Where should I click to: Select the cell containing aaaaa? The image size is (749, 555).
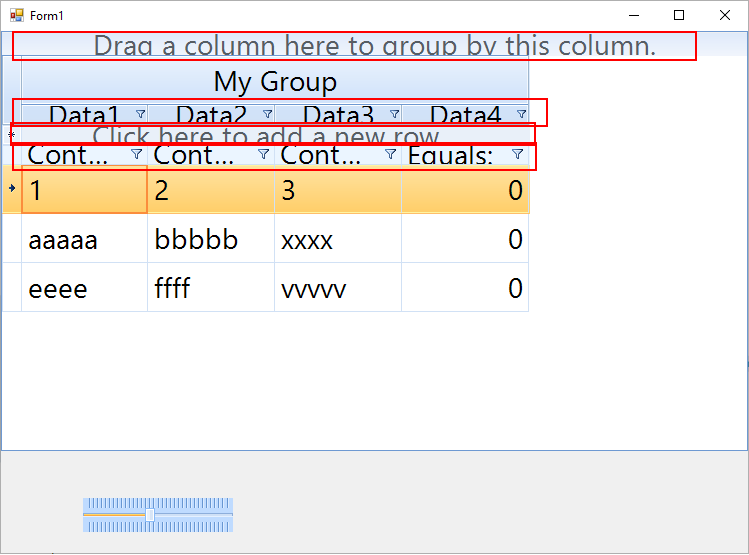pyautogui.click(x=84, y=240)
